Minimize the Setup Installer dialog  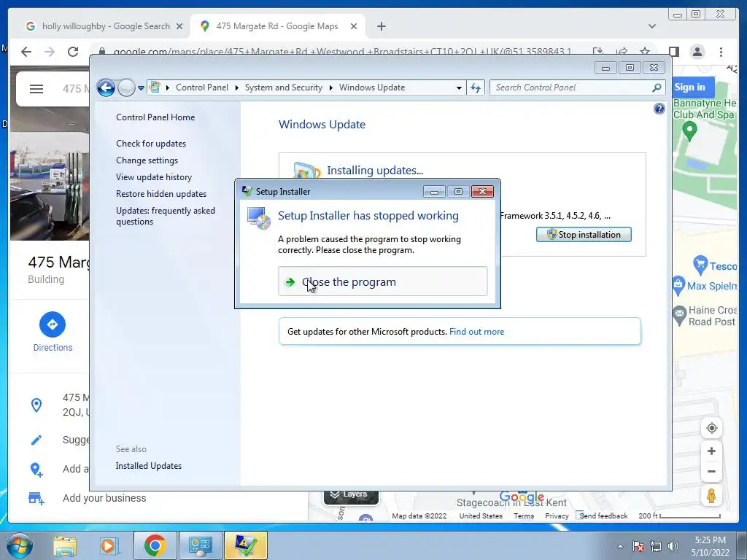click(434, 192)
